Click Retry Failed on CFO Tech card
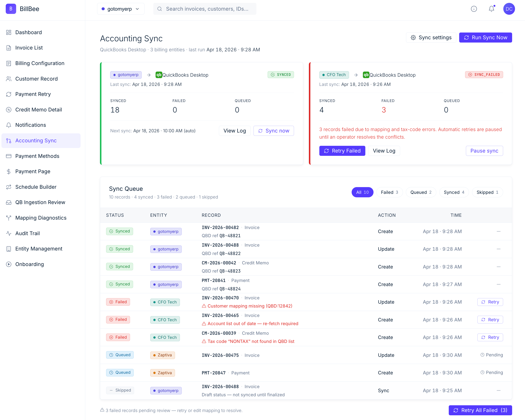 click(x=342, y=151)
